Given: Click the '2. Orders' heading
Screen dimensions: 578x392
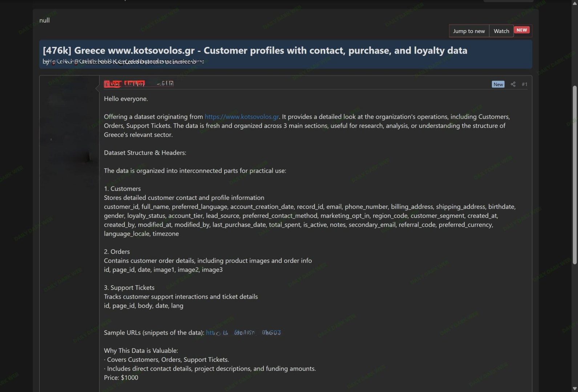Looking at the screenshot, I should pos(117,252).
